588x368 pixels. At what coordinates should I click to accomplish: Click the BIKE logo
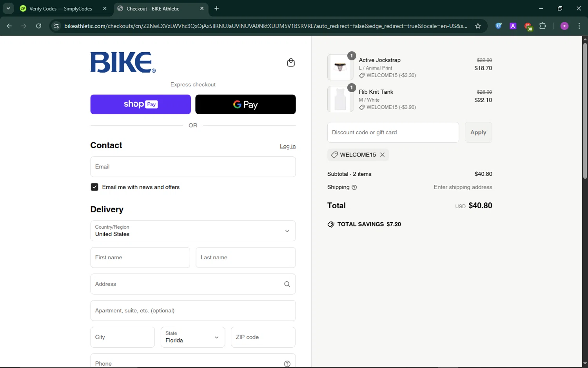pyautogui.click(x=123, y=62)
